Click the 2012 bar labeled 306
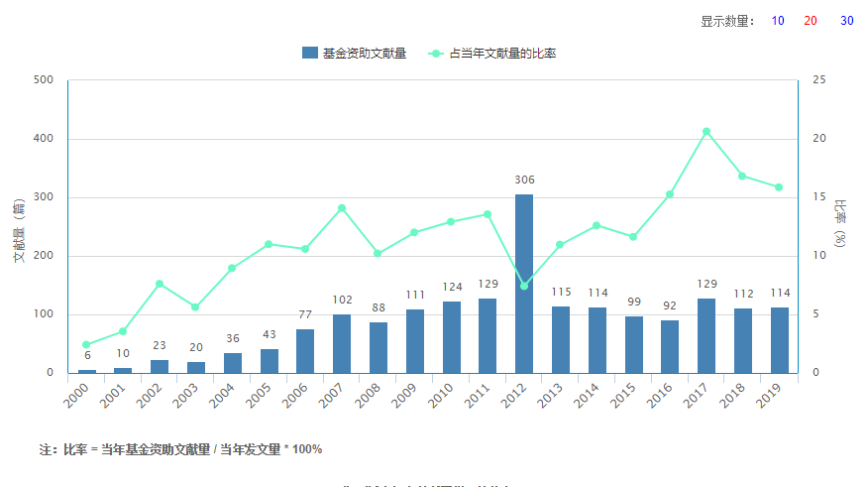 point(524,284)
